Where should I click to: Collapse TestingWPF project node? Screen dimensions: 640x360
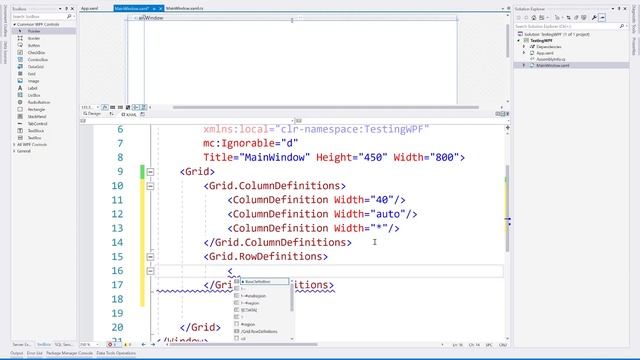click(519, 41)
